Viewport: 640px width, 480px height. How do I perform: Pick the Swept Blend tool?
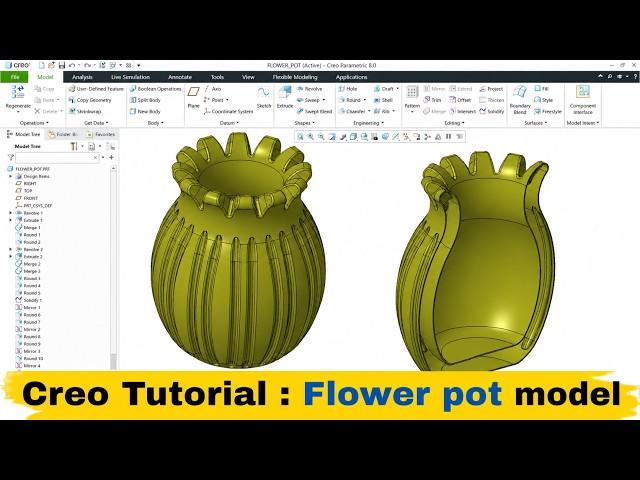tap(314, 111)
